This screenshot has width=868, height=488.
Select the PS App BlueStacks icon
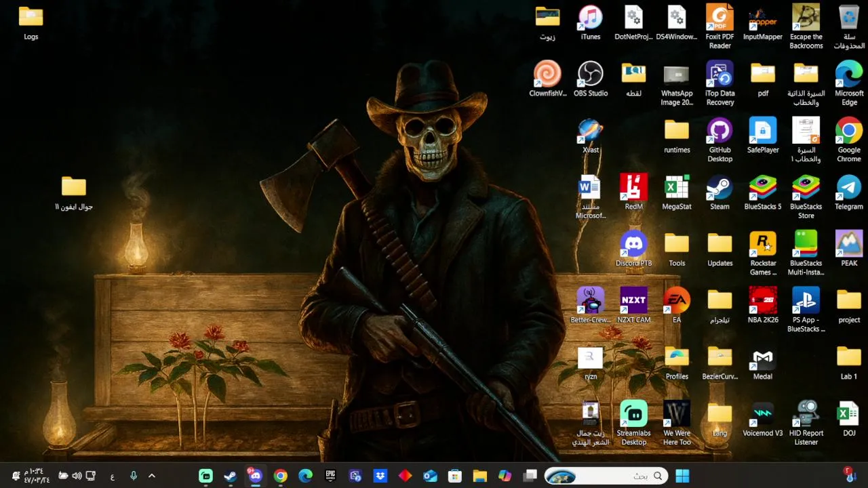coord(806,310)
